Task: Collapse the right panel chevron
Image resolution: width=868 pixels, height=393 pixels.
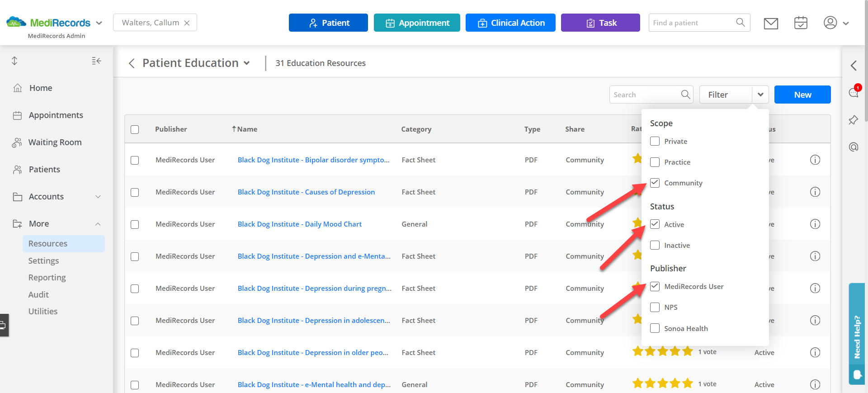Action: point(854,66)
